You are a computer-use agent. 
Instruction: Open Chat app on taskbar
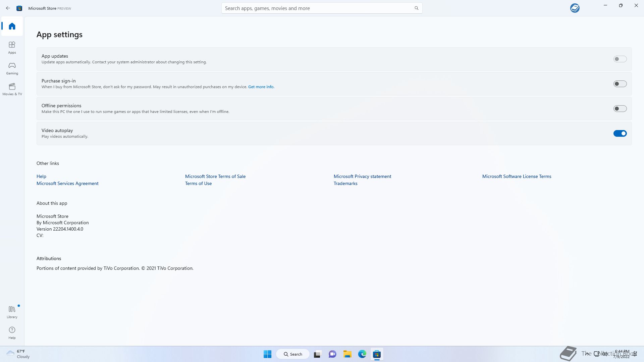pyautogui.click(x=332, y=354)
